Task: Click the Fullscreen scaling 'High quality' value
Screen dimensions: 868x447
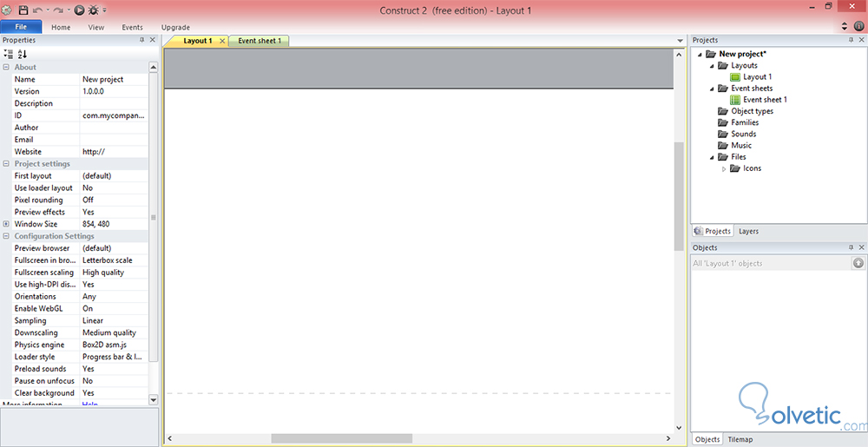Action: pyautogui.click(x=114, y=273)
